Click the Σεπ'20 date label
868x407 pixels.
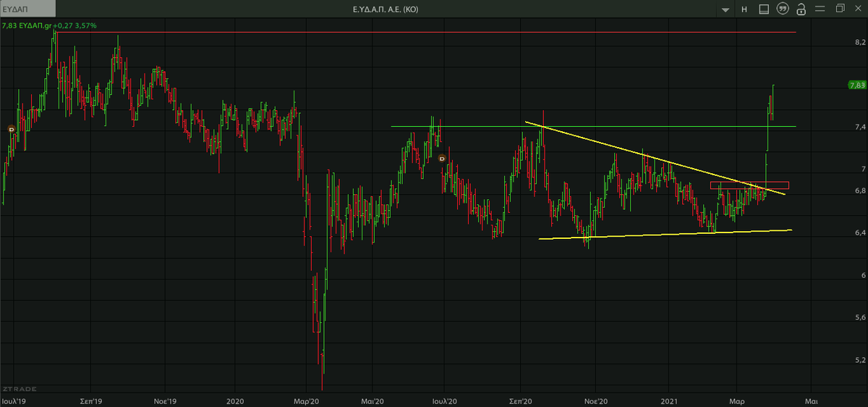pos(522,400)
